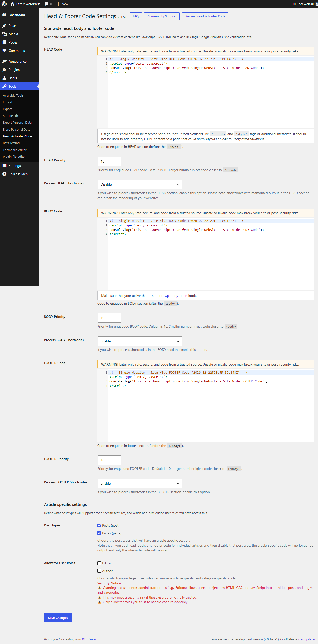Open the Process BODY Shortcodes dropdown

point(139,341)
